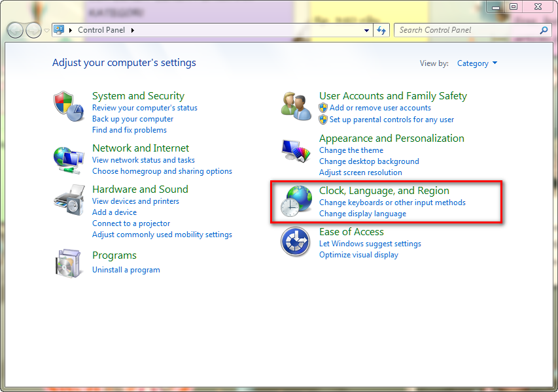Click the search magnifier icon

pos(544,30)
